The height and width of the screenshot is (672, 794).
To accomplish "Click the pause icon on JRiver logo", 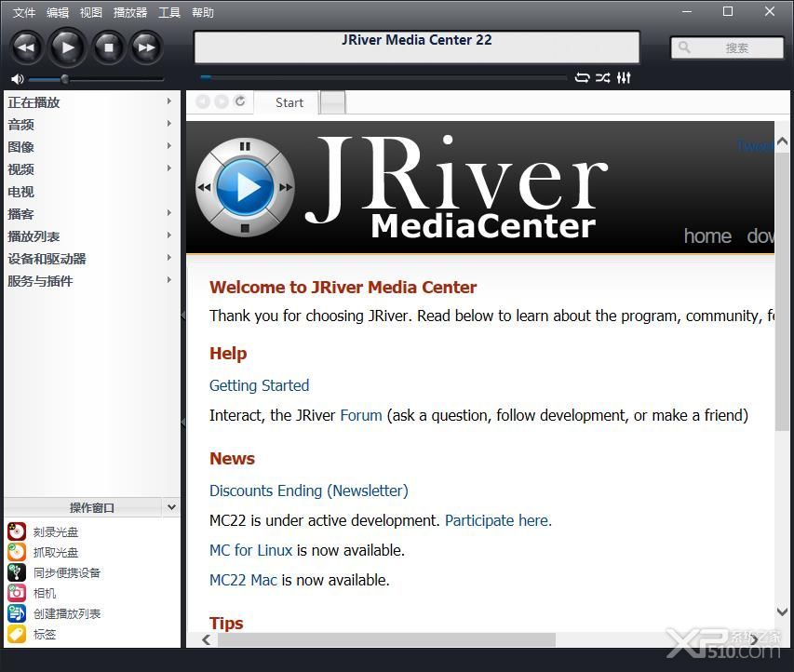I will pyautogui.click(x=245, y=146).
